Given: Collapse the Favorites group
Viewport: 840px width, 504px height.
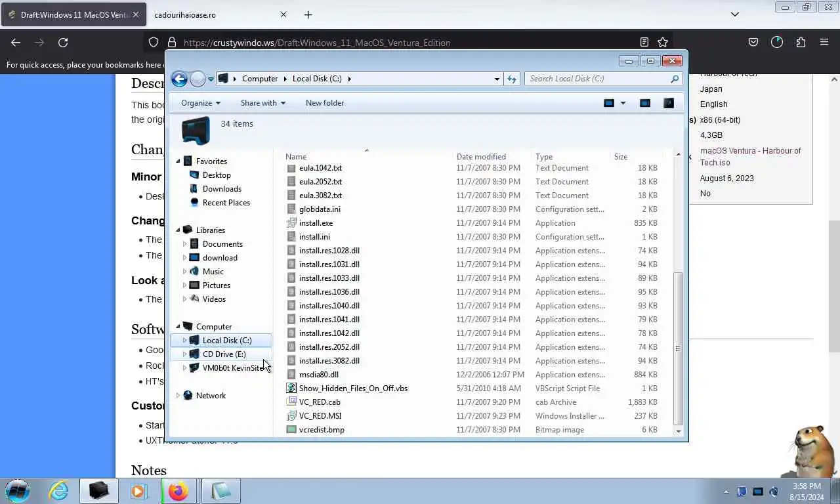Looking at the screenshot, I should point(178,161).
